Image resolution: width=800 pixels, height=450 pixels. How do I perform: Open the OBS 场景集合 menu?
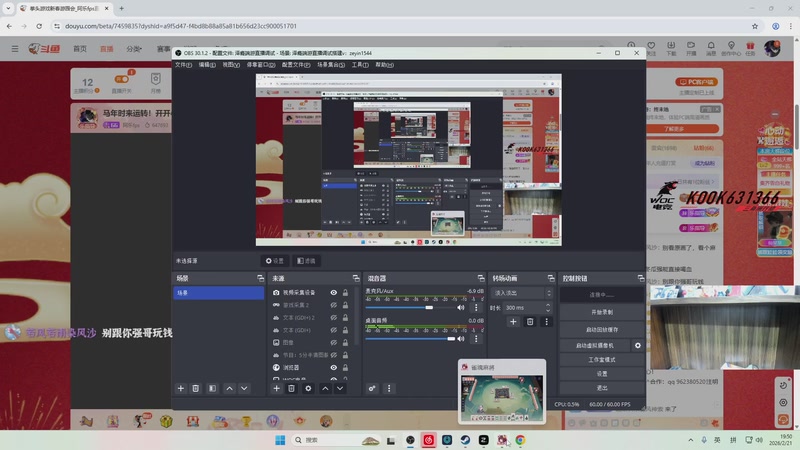click(331, 65)
